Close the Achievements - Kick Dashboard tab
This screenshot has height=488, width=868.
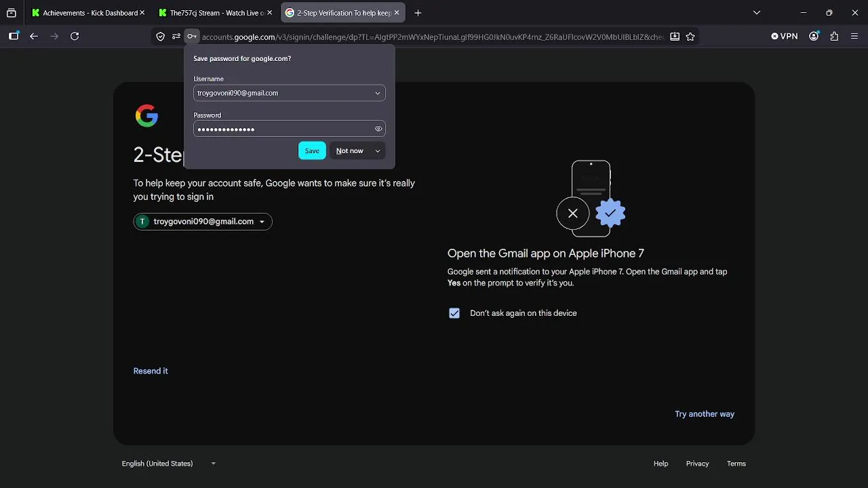(142, 13)
